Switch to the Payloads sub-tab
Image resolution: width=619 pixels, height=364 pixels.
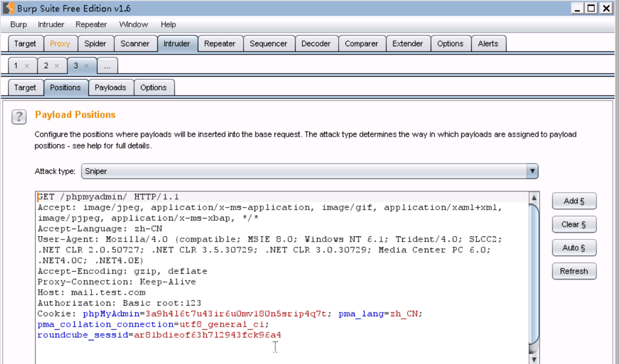(110, 88)
